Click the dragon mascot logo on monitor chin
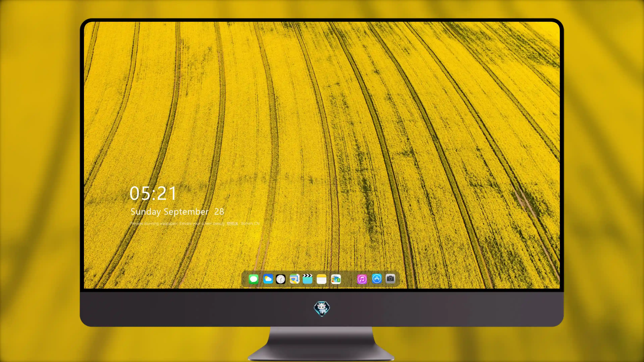The width and height of the screenshot is (644, 362). [x=322, y=309]
